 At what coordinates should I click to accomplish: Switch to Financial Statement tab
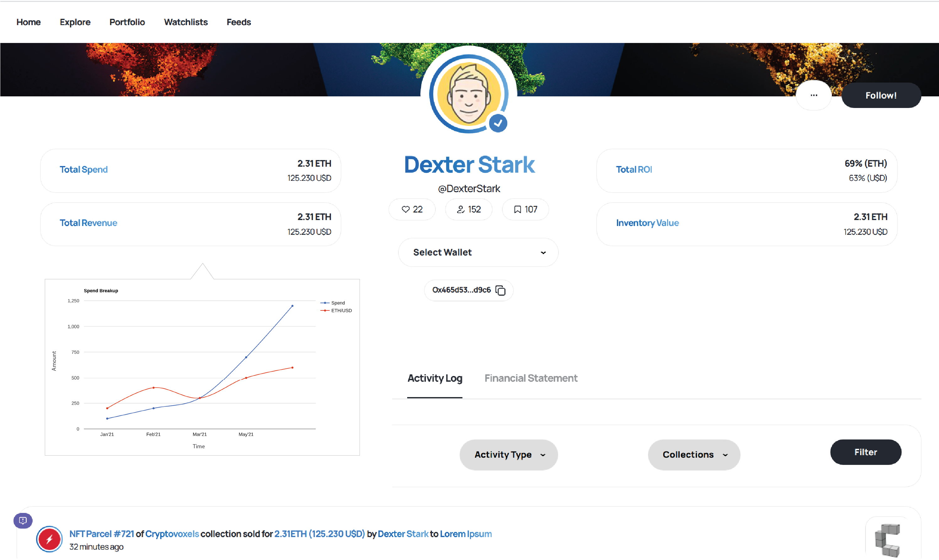[531, 378]
